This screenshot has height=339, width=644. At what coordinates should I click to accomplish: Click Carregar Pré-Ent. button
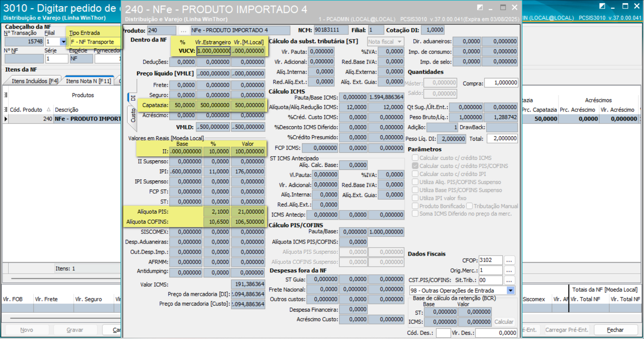tap(567, 330)
